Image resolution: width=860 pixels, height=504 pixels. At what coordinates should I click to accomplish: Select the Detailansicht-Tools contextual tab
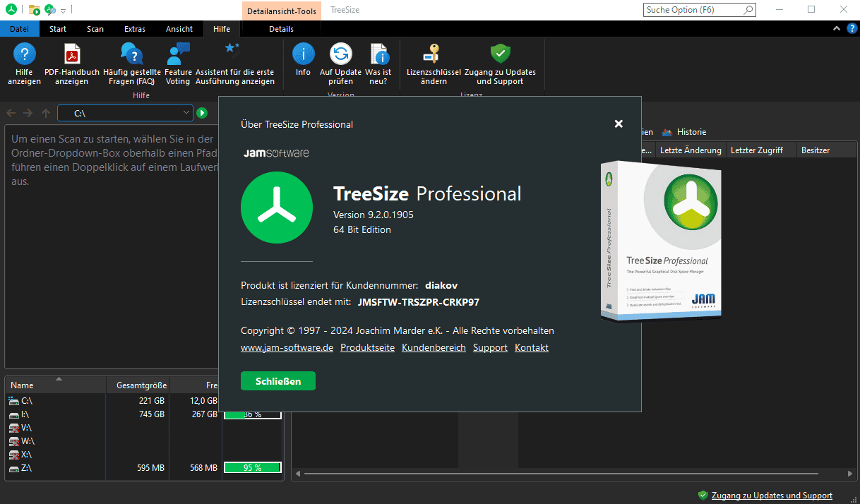(x=282, y=11)
